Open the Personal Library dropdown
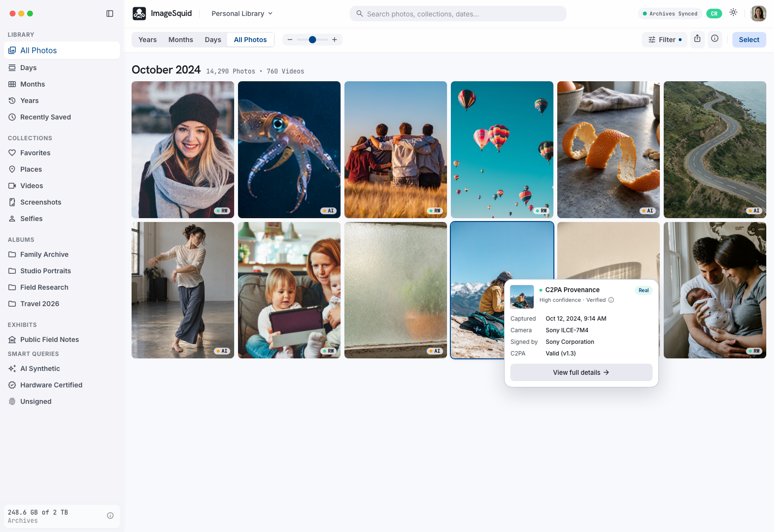The width and height of the screenshot is (774, 532). pos(242,14)
